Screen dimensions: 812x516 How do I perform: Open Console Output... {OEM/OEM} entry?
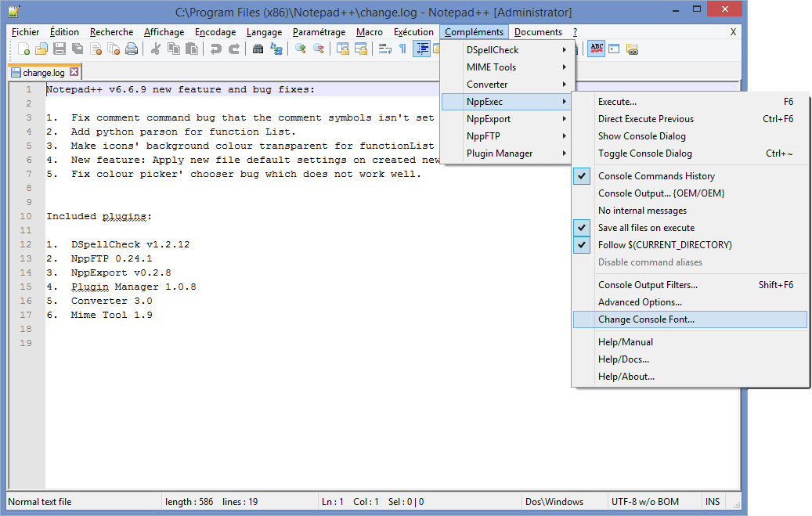click(690, 193)
